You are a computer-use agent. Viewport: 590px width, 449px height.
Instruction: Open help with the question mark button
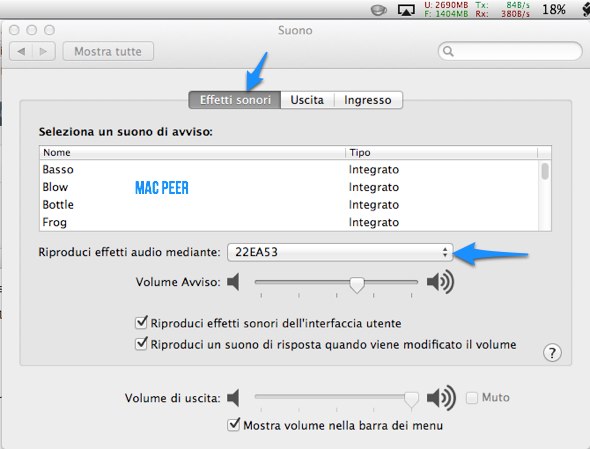[x=552, y=353]
